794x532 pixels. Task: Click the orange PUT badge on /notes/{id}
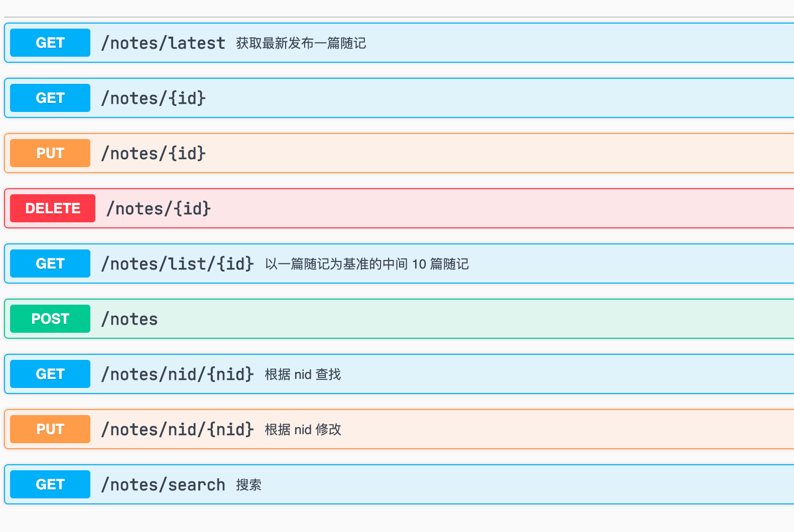pos(49,153)
